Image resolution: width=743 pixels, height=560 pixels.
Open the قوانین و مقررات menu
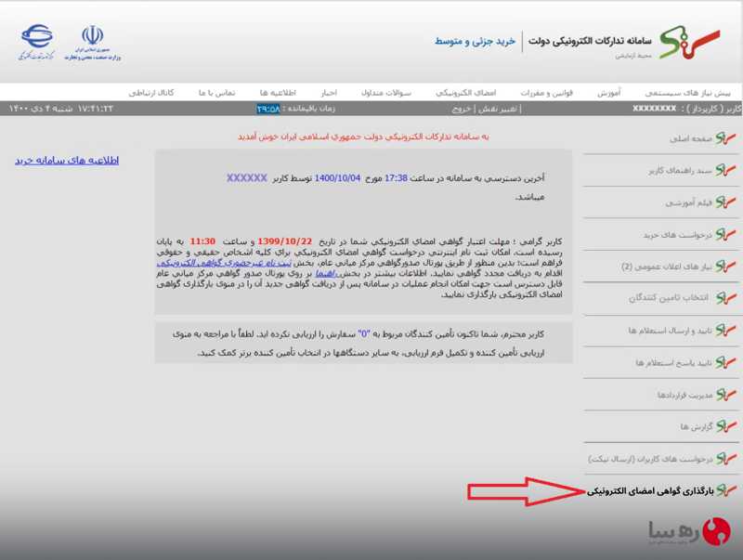pos(547,93)
